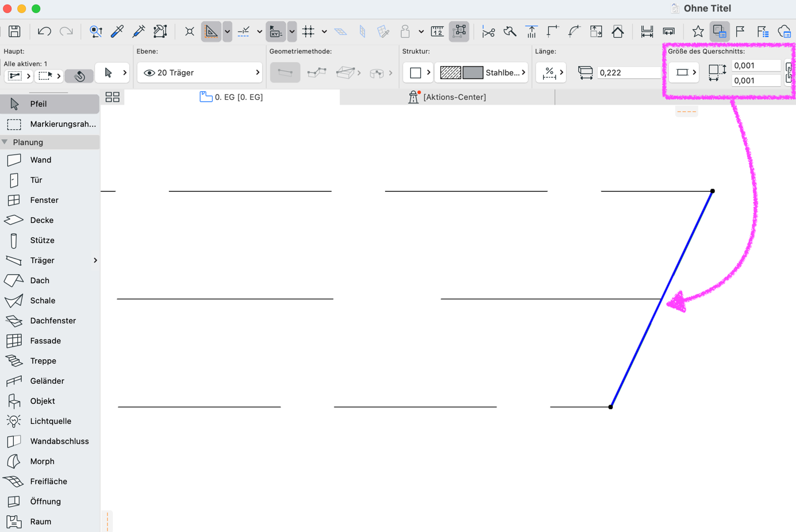796x532 pixels.
Task: Click the fillet/chamfer curve icon
Action: [574, 32]
